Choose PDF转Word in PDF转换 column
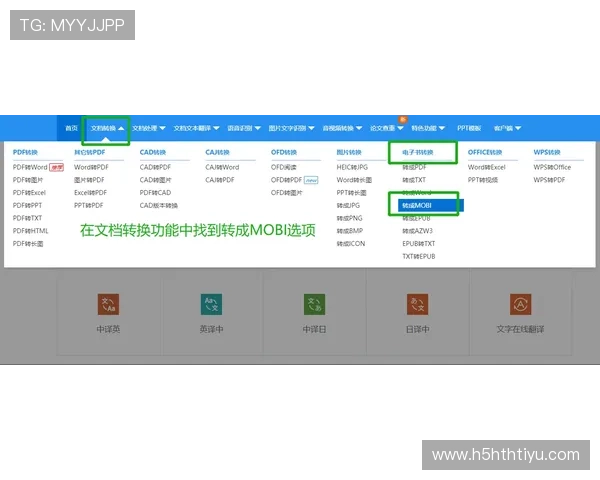 point(30,167)
